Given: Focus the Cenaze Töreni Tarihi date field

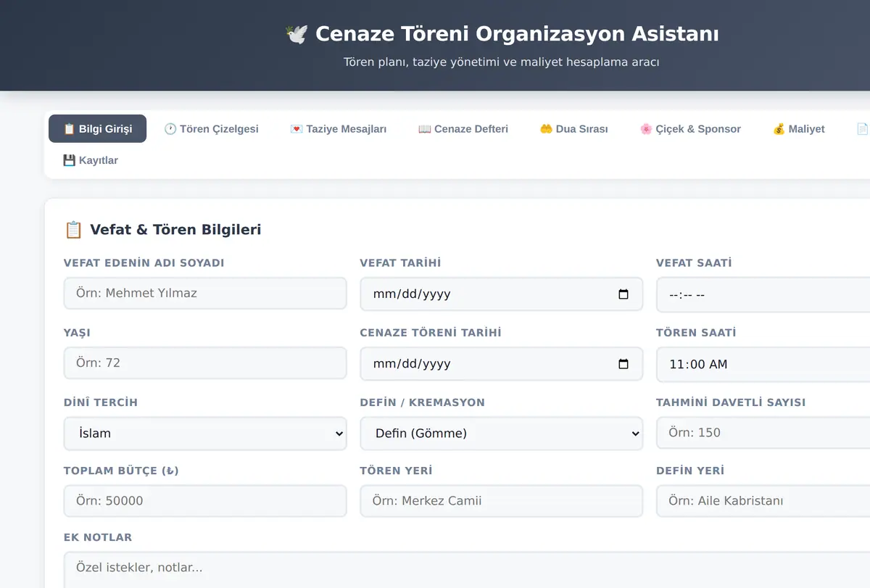Looking at the screenshot, I should tap(502, 364).
